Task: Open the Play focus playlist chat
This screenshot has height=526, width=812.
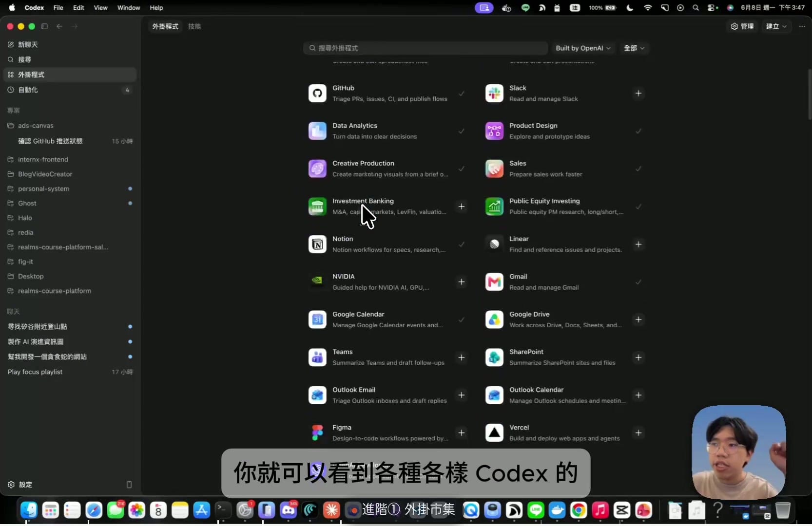Action: (70, 372)
